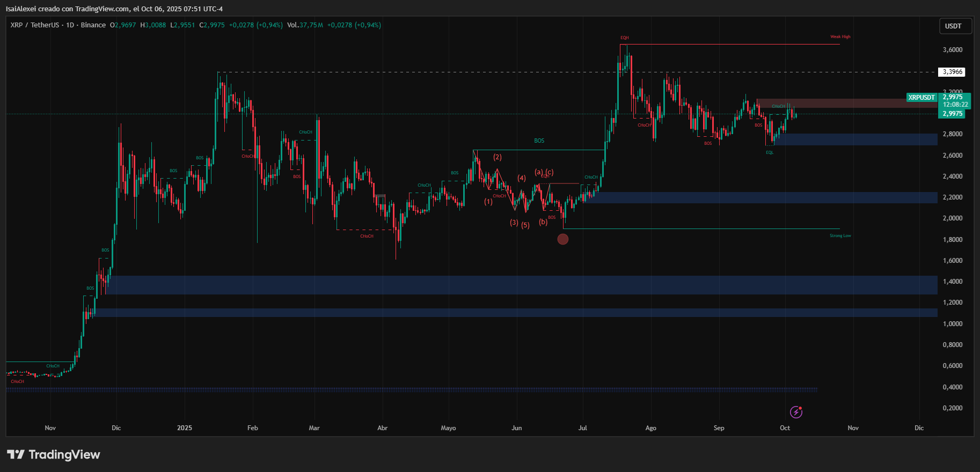980x472 pixels.
Task: Click the 2025 label on time axis
Action: pyautogui.click(x=184, y=428)
